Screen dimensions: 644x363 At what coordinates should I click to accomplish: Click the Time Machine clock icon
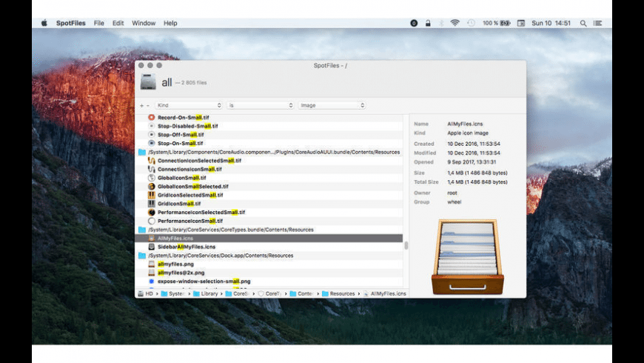471,23
